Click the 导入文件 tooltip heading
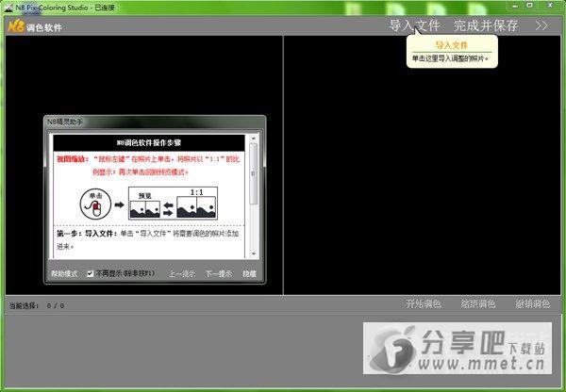566x392 pixels. [452, 45]
